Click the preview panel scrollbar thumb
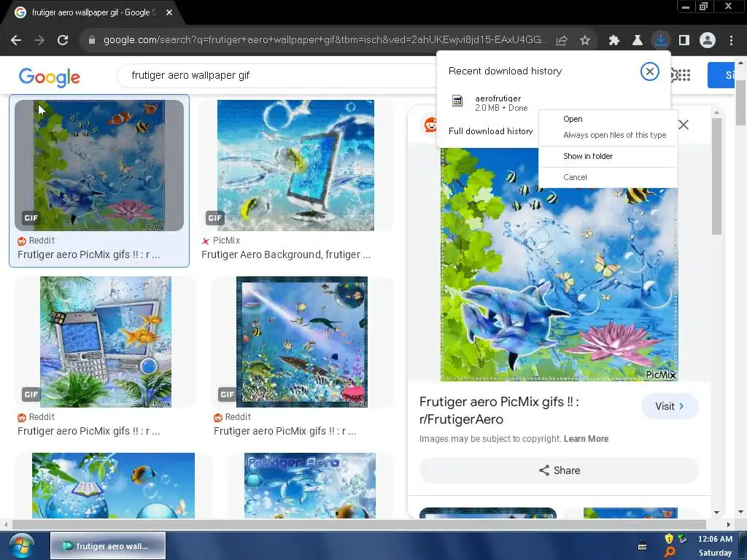Viewport: 747px width, 560px height. click(717, 176)
